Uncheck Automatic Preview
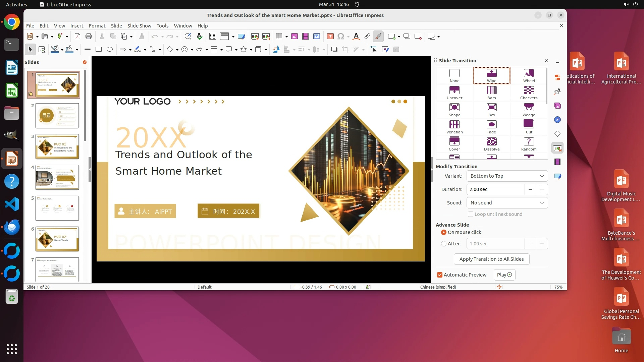The height and width of the screenshot is (362, 644). coord(439,275)
